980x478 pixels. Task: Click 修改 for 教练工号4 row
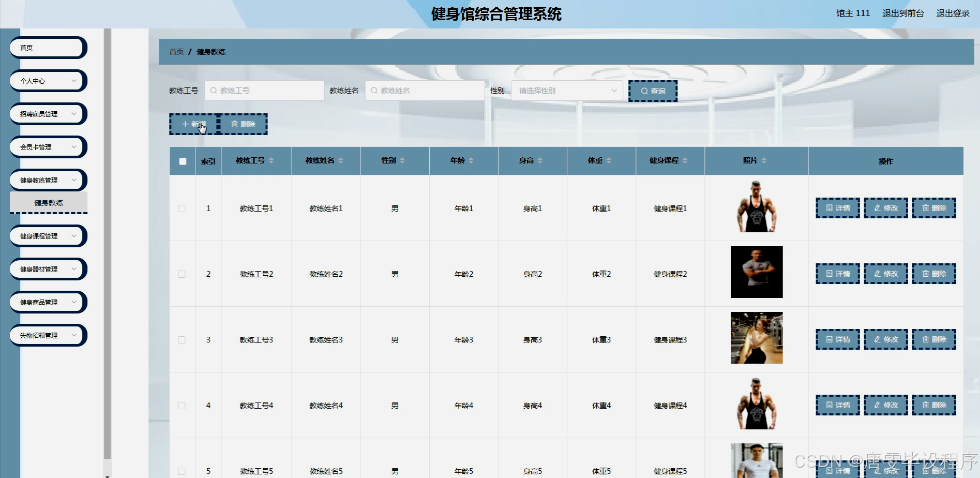coord(886,405)
